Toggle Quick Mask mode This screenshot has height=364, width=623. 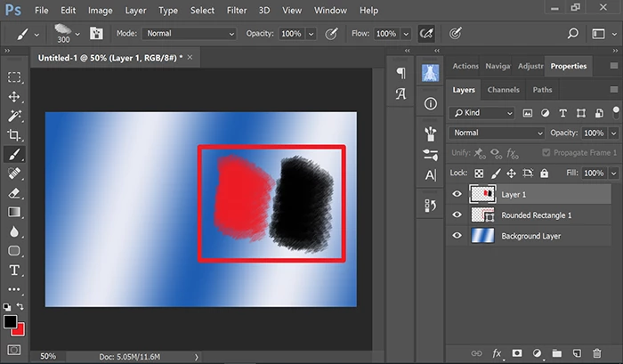[14, 350]
